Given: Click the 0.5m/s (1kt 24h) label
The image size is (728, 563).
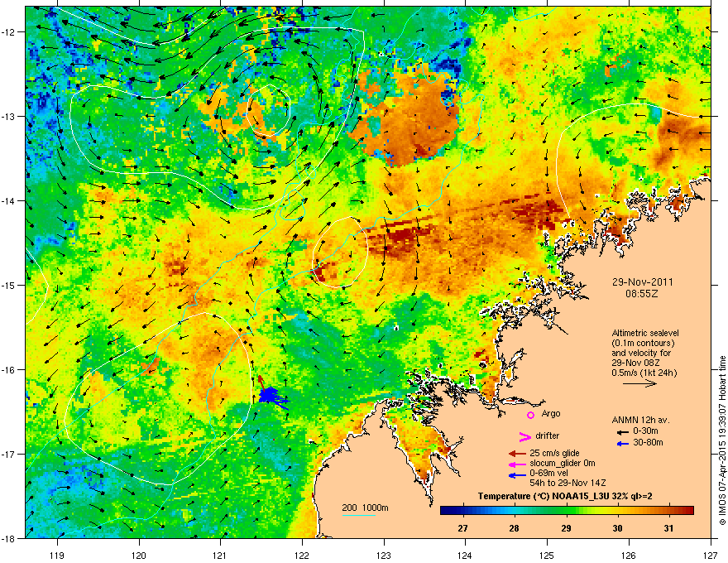Looking at the screenshot, I should tap(644, 373).
